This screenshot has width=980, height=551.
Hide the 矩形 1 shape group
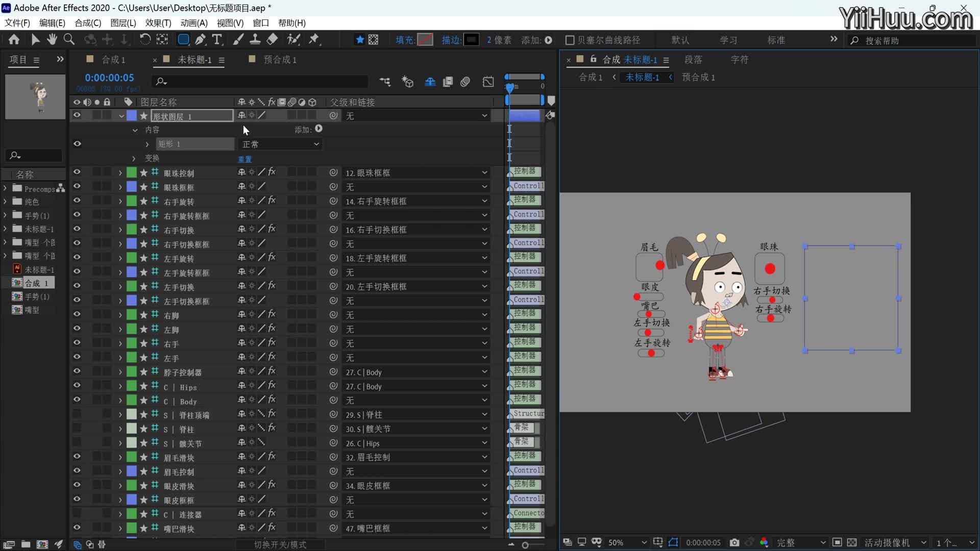tap(77, 144)
